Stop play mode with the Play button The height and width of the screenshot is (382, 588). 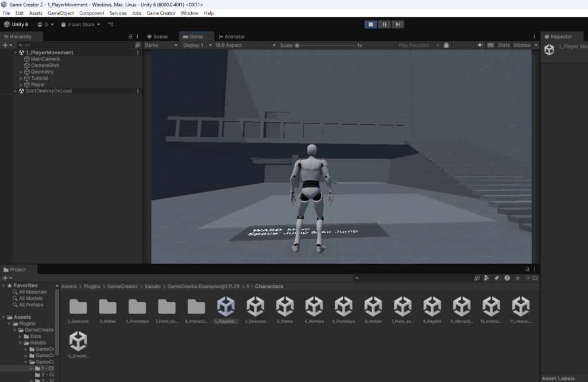370,24
